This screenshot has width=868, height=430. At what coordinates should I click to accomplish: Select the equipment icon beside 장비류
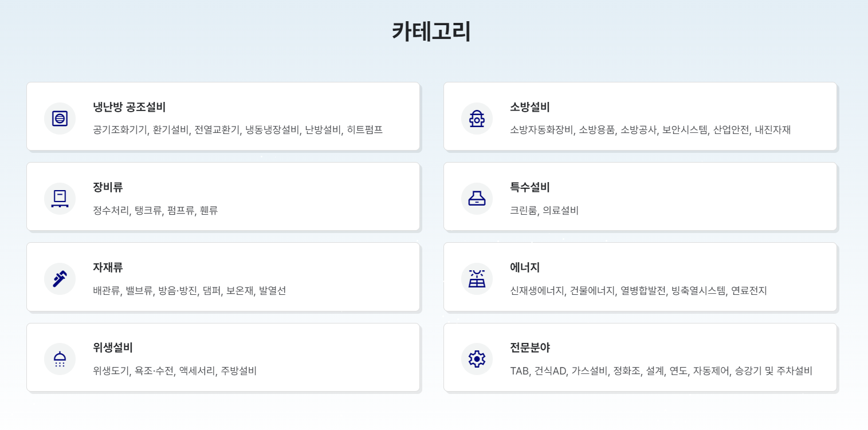coord(60,199)
